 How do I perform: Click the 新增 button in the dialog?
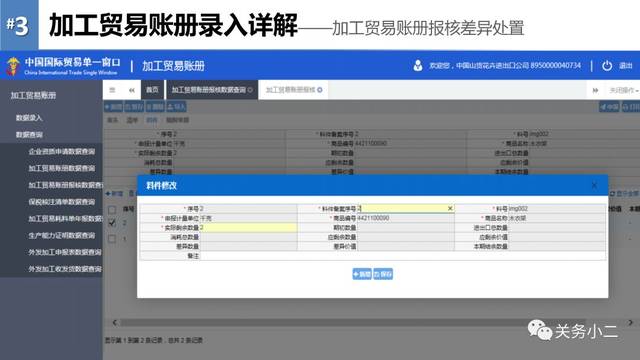pos(362,274)
